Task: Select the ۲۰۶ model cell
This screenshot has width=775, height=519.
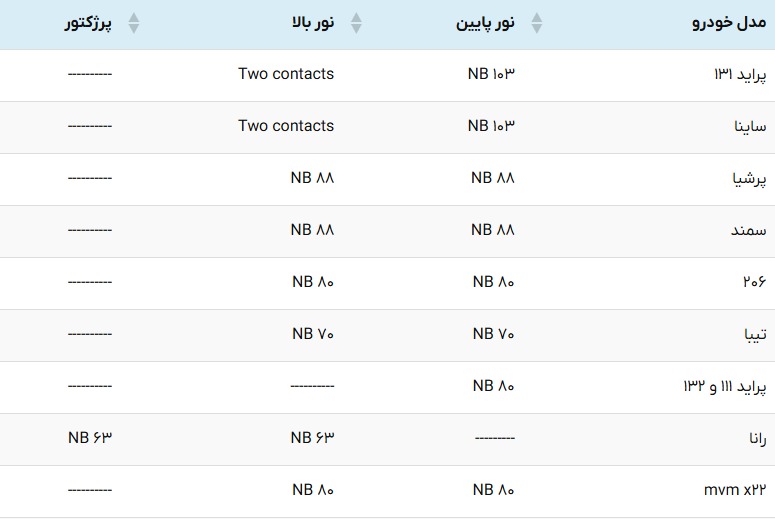Action: [x=754, y=282]
